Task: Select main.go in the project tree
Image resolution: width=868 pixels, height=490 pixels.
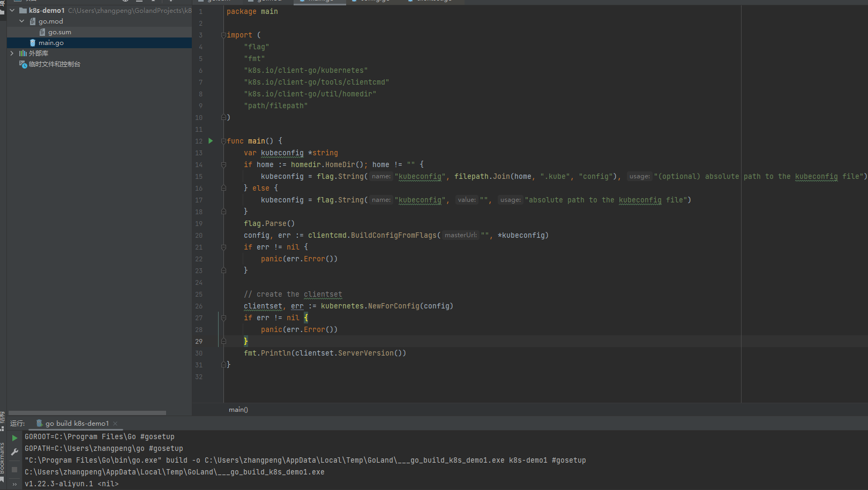Action: click(99, 43)
